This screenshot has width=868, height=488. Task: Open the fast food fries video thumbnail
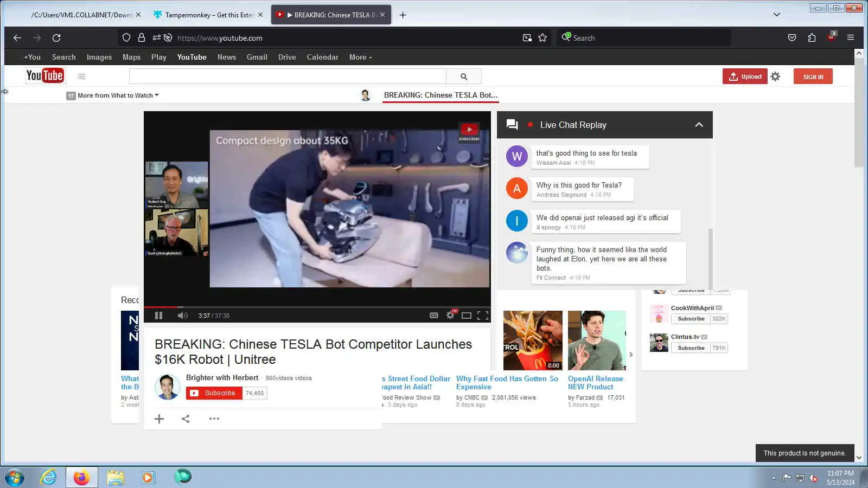[x=533, y=341]
